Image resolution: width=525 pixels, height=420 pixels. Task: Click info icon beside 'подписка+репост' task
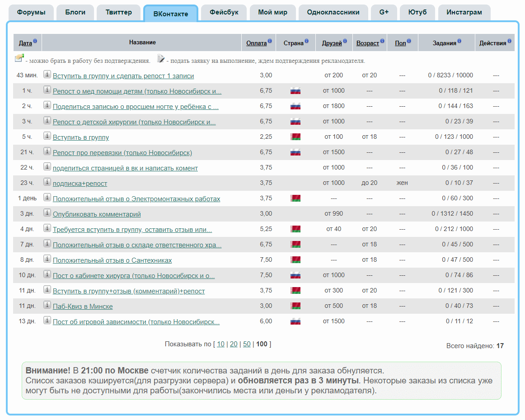[x=47, y=182]
